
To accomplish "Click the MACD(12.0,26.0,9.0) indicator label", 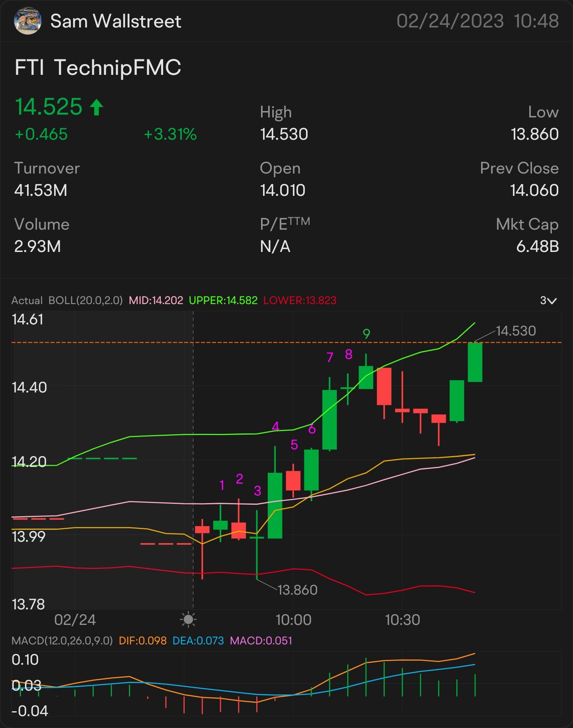I will click(x=62, y=641).
